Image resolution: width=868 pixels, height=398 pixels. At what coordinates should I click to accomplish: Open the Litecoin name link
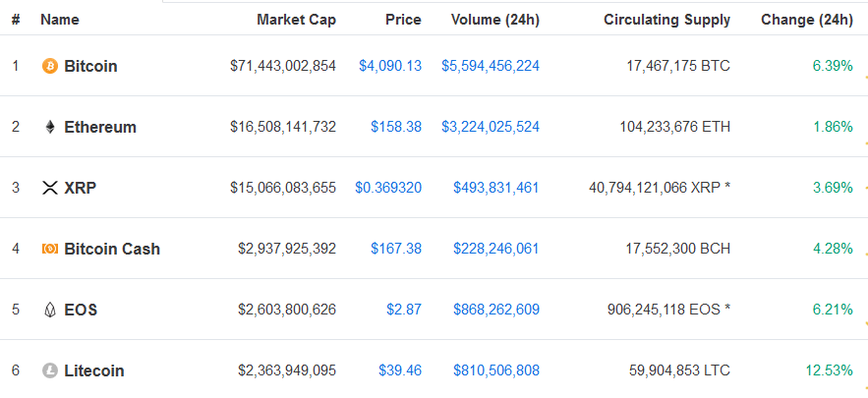[94, 370]
